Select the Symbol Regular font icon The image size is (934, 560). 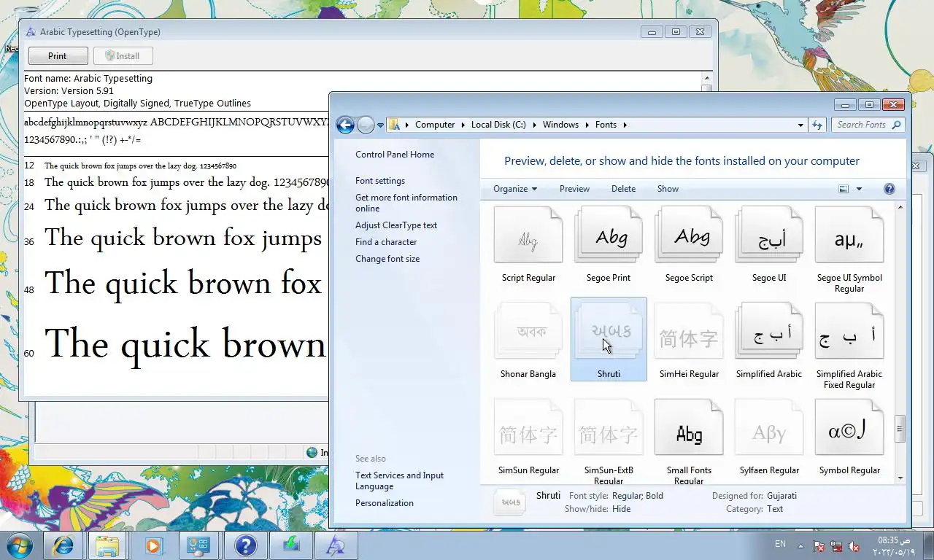click(x=849, y=428)
